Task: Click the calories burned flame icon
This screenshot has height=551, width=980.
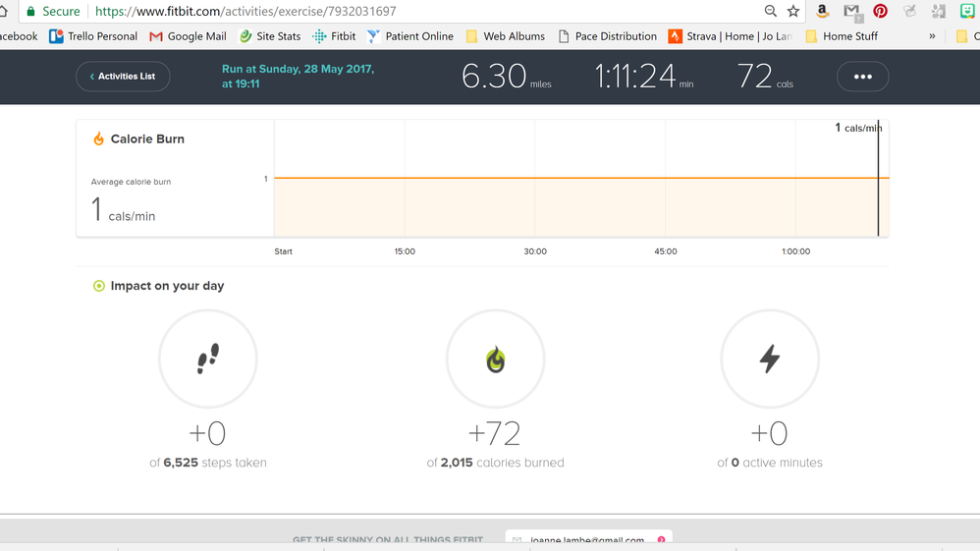Action: coord(495,359)
